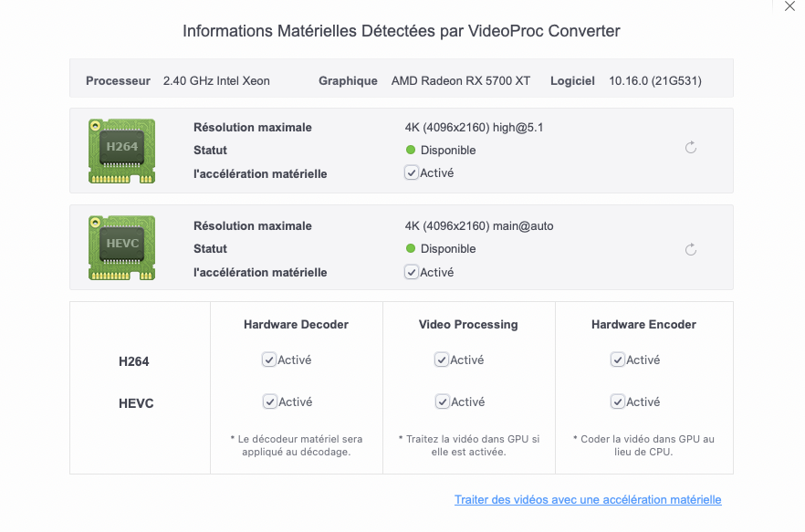The height and width of the screenshot is (532, 805).
Task: Click the H264 chip icon
Action: (x=121, y=151)
